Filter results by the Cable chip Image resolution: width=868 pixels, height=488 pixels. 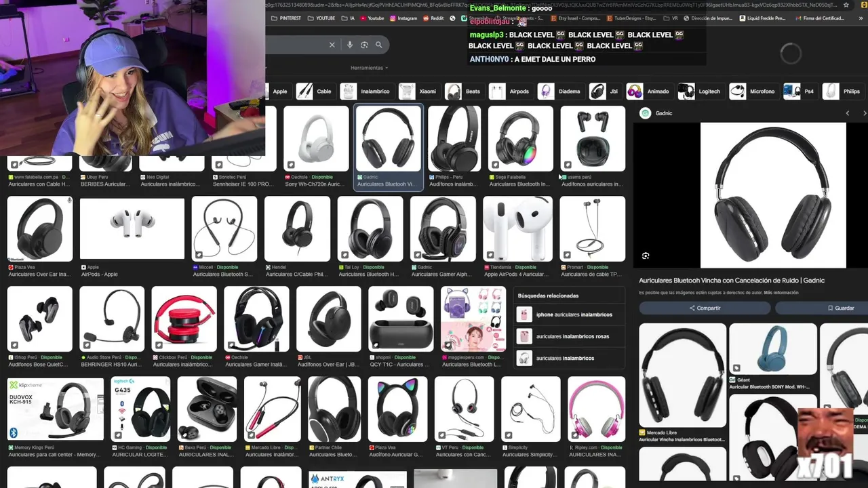[315, 91]
